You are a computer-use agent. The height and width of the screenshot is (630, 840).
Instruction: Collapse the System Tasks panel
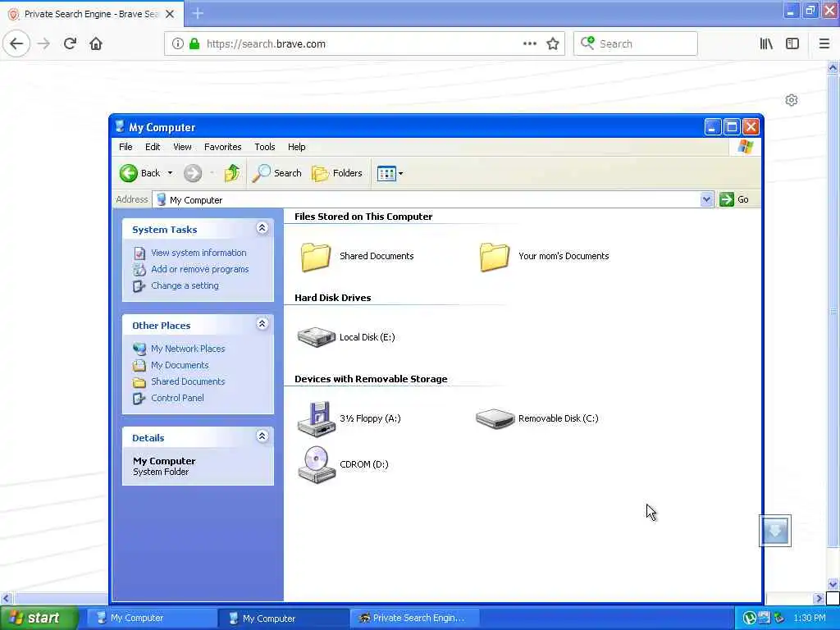click(x=262, y=228)
